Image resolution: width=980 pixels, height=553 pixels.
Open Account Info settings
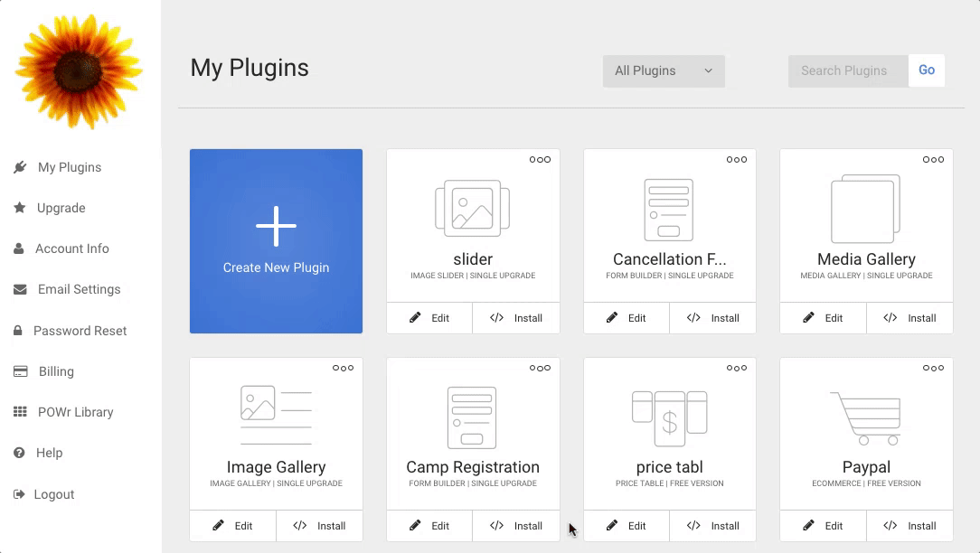(x=72, y=248)
